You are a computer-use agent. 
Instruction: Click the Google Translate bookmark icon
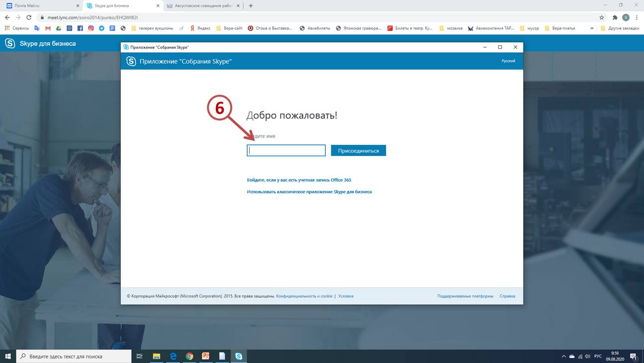[x=37, y=28]
